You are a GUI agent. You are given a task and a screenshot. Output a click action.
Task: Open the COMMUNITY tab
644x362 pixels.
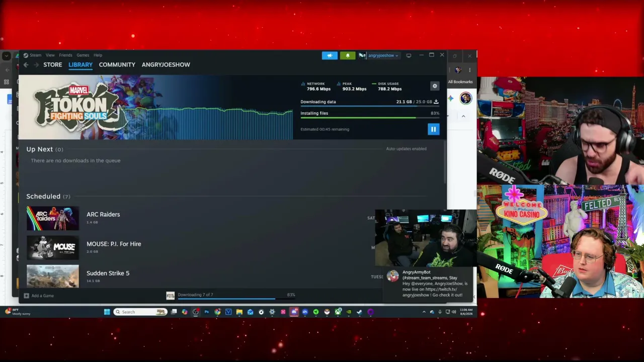click(117, 64)
